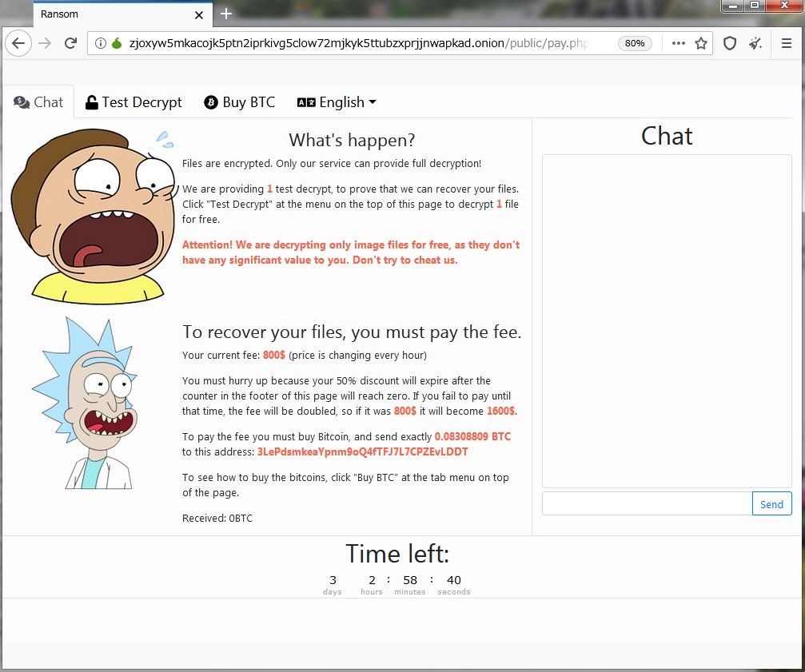This screenshot has width=805, height=672.
Task: Click the translate icon beside English
Action: coord(308,102)
